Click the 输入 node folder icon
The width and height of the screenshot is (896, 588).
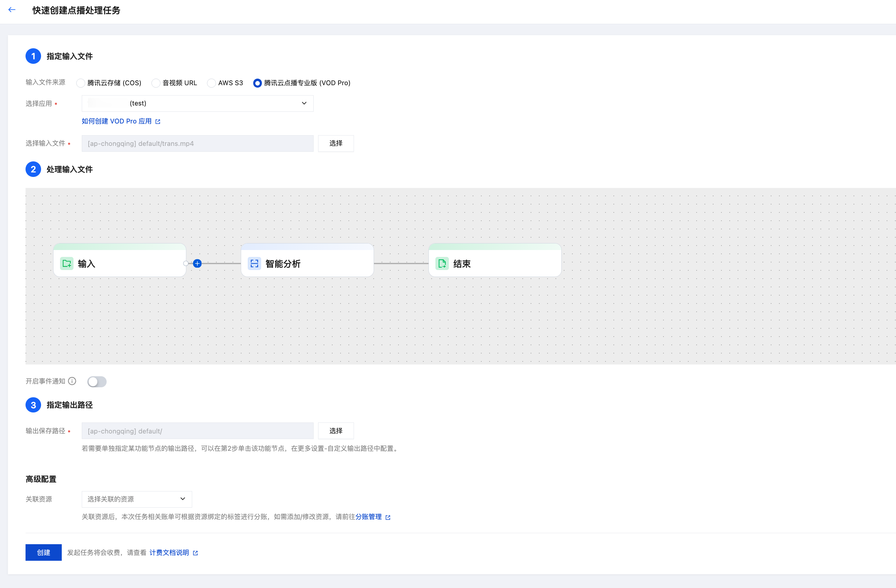coord(67,264)
